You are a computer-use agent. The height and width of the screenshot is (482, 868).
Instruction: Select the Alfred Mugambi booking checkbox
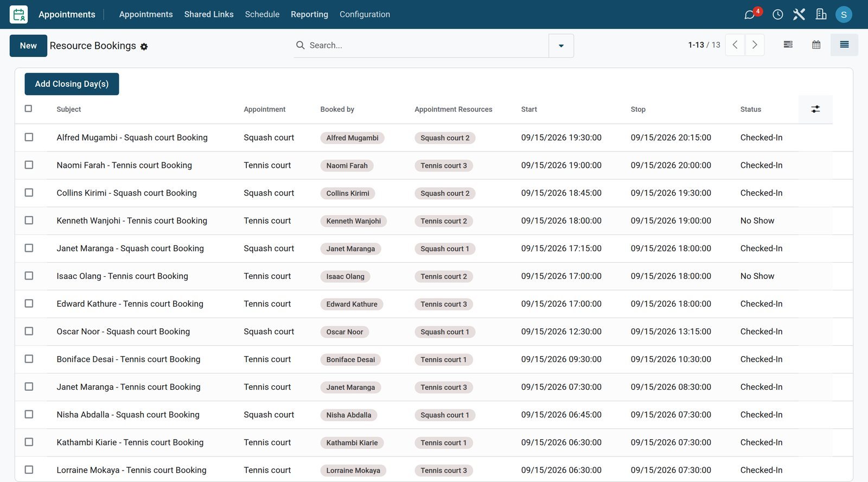pos(29,137)
